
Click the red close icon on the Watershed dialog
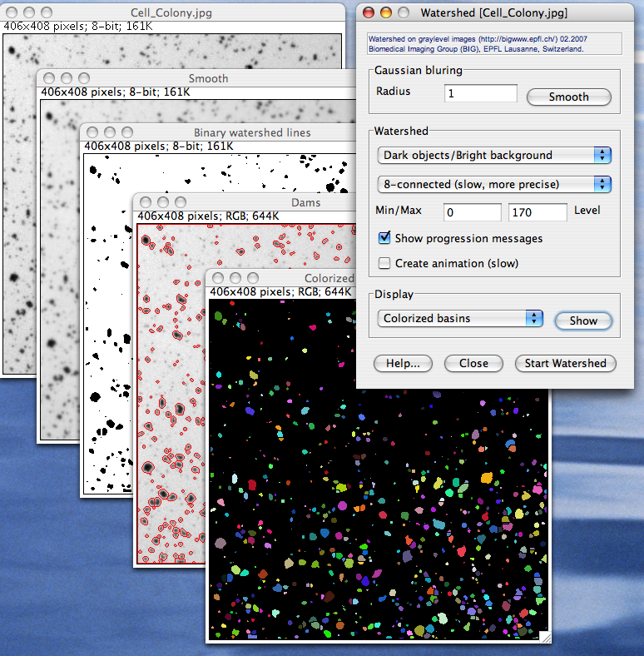(x=367, y=13)
